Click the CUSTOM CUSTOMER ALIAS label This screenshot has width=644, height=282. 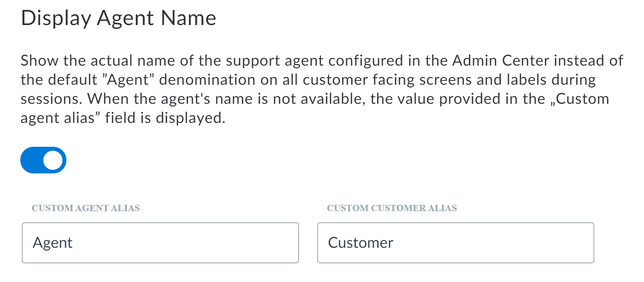pos(392,208)
